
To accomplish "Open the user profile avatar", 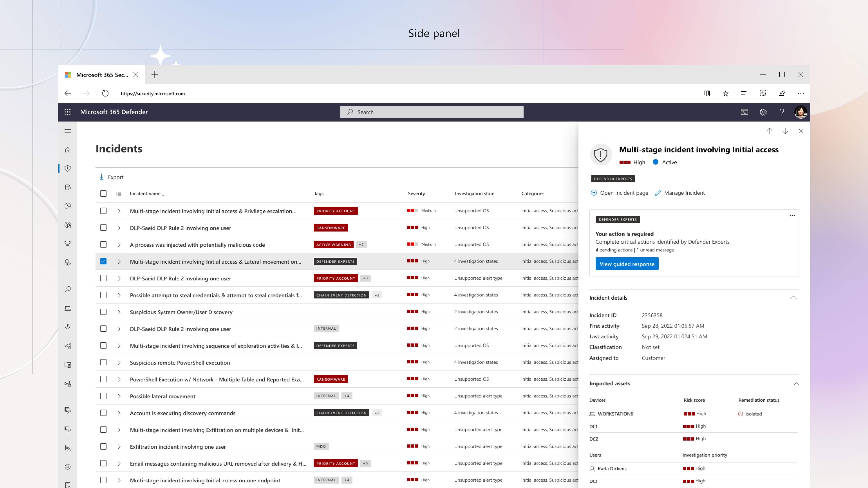I will 801,112.
